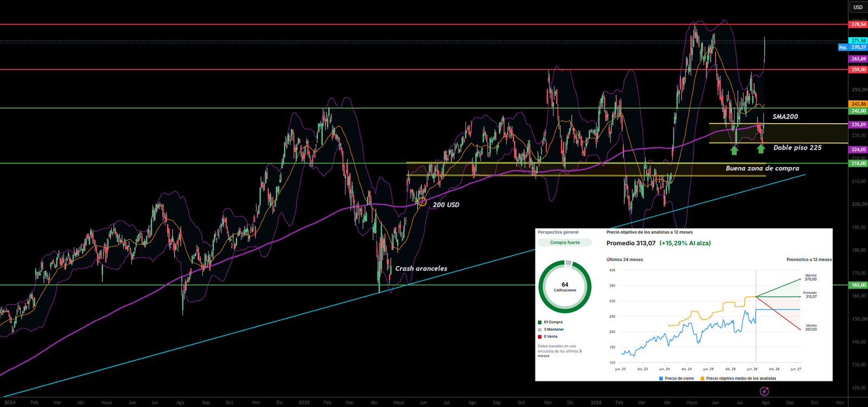Click the 224,03 purple price label
The height and width of the screenshot is (407, 868).
858,150
